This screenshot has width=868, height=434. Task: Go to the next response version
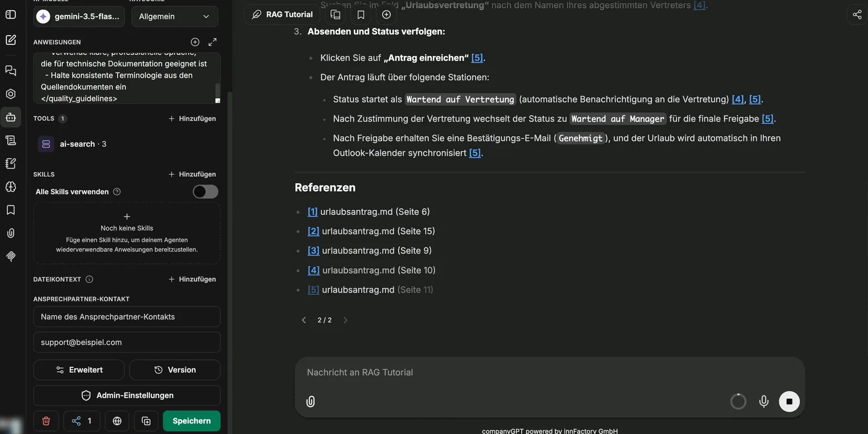click(345, 320)
